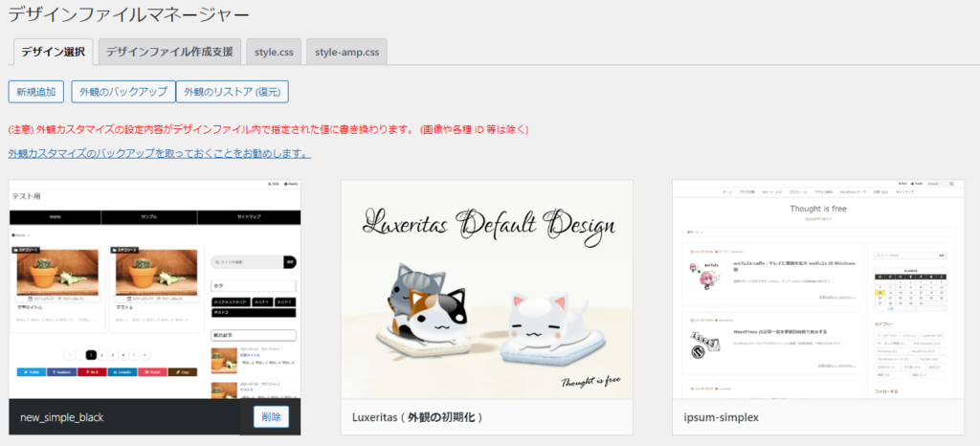980x446 pixels.
Task: Switch to the デザイン選択 tab
Action: [54, 52]
